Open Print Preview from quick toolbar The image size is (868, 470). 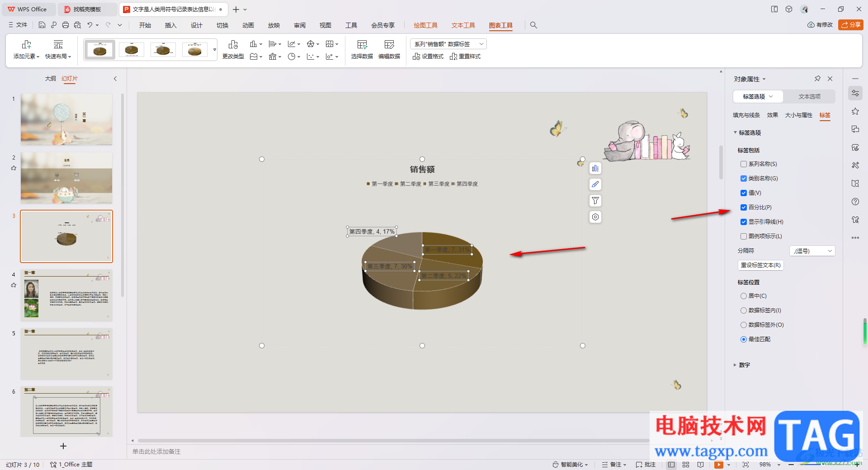77,25
